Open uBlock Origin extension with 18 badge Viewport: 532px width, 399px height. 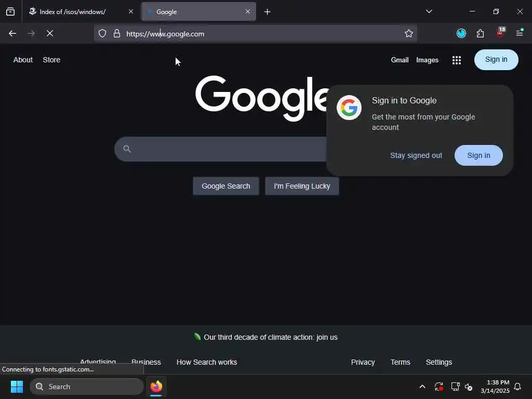point(500,33)
